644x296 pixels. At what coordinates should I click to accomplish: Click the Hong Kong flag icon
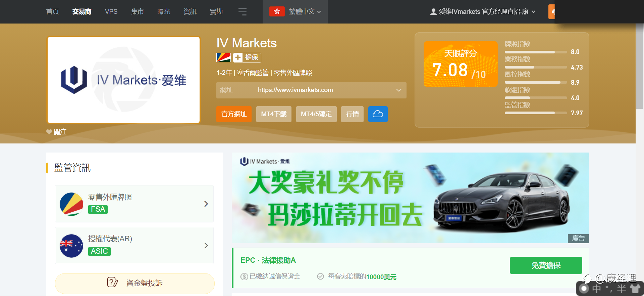(x=277, y=12)
